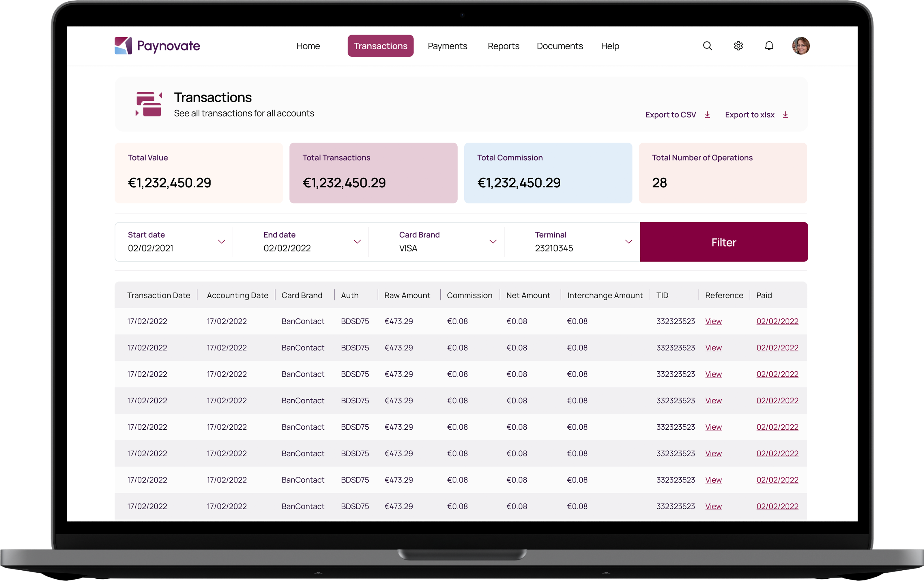This screenshot has height=581, width=924.
Task: Expand the Card Brand VISA dropdown
Action: [x=492, y=242]
